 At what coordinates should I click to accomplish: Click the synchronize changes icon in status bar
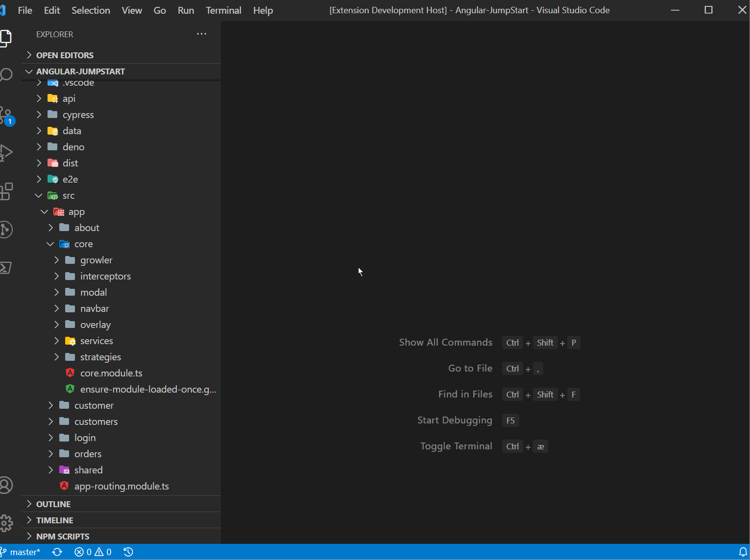pyautogui.click(x=57, y=552)
